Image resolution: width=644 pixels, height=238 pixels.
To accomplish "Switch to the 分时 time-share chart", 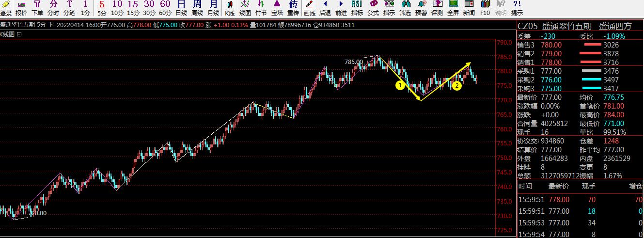I will tap(53, 8).
